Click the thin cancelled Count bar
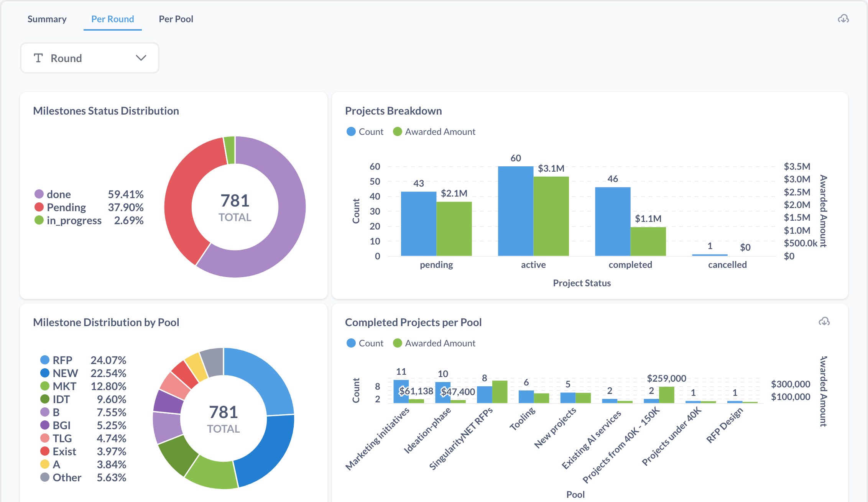The height and width of the screenshot is (502, 868). [710, 255]
